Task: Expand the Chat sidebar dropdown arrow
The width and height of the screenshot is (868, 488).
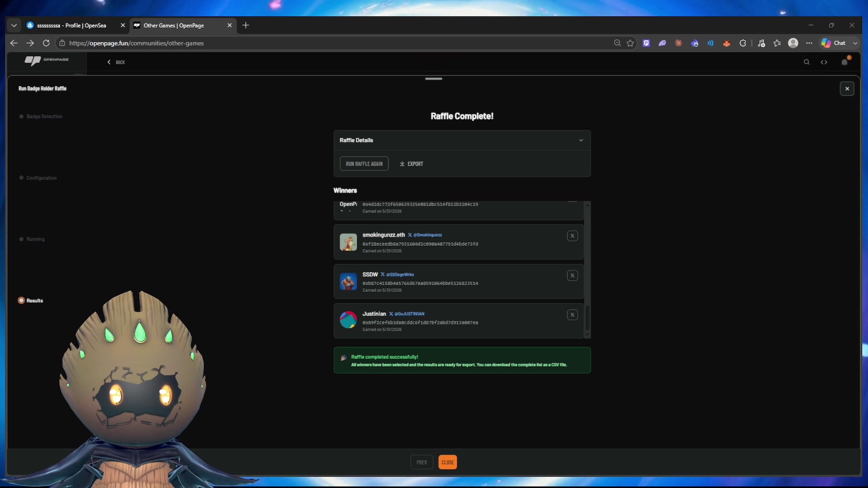Action: pyautogui.click(x=855, y=43)
